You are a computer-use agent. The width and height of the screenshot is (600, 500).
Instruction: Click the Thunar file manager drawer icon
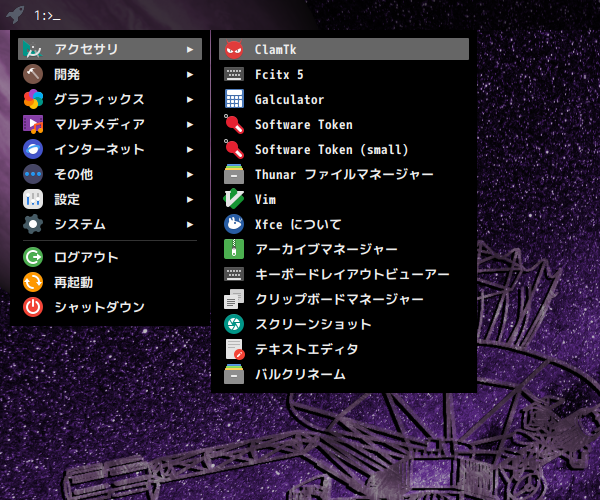pyautogui.click(x=234, y=174)
